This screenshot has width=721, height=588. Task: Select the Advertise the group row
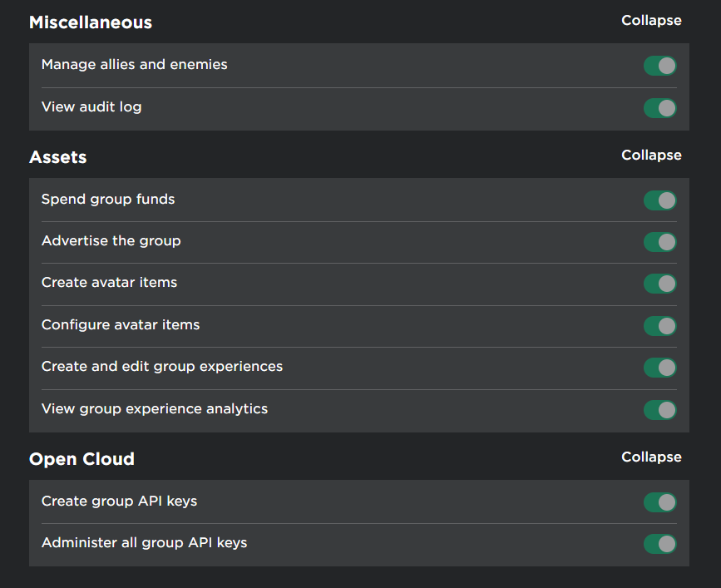pyautogui.click(x=111, y=241)
